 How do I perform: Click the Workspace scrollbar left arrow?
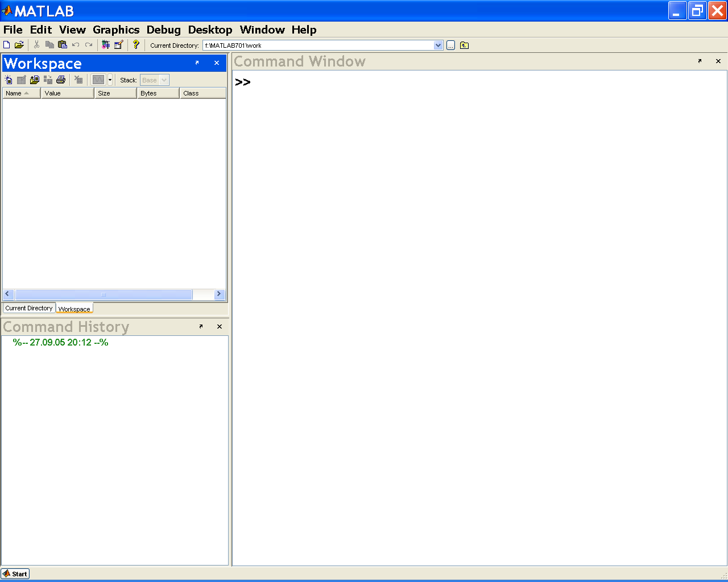(8, 294)
